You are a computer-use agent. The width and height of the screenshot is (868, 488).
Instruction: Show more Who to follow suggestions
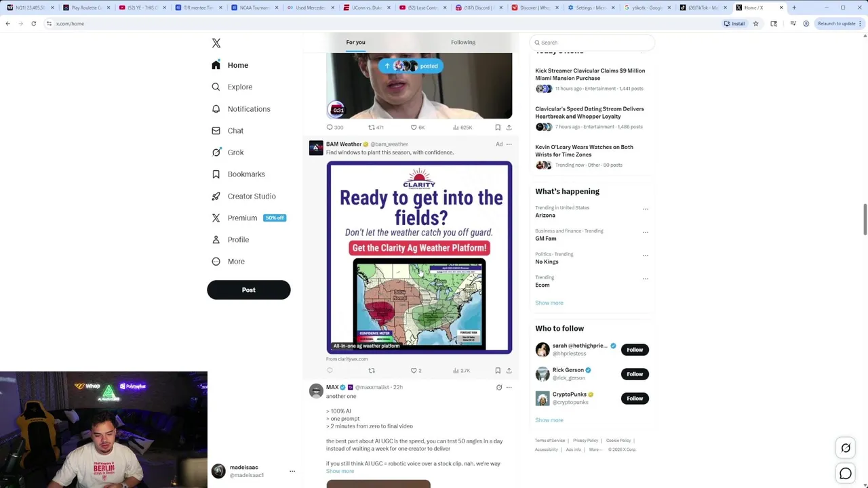click(x=549, y=420)
